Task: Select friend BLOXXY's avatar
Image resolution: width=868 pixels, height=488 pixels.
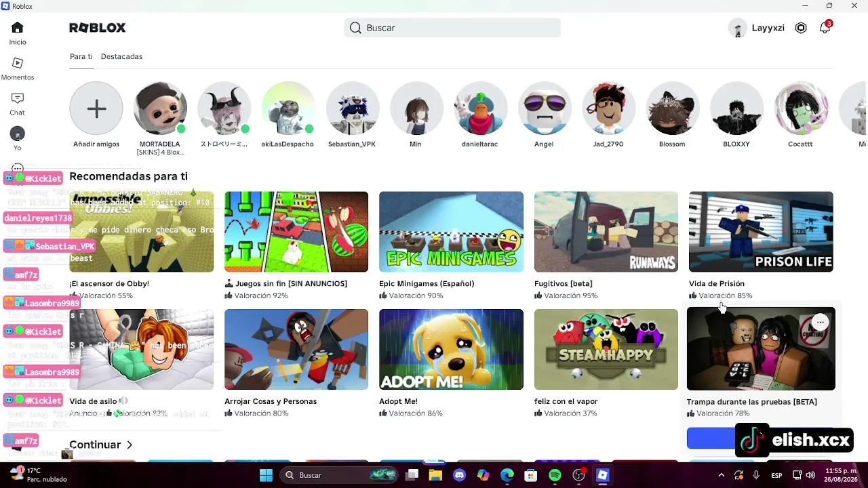Action: (x=736, y=108)
